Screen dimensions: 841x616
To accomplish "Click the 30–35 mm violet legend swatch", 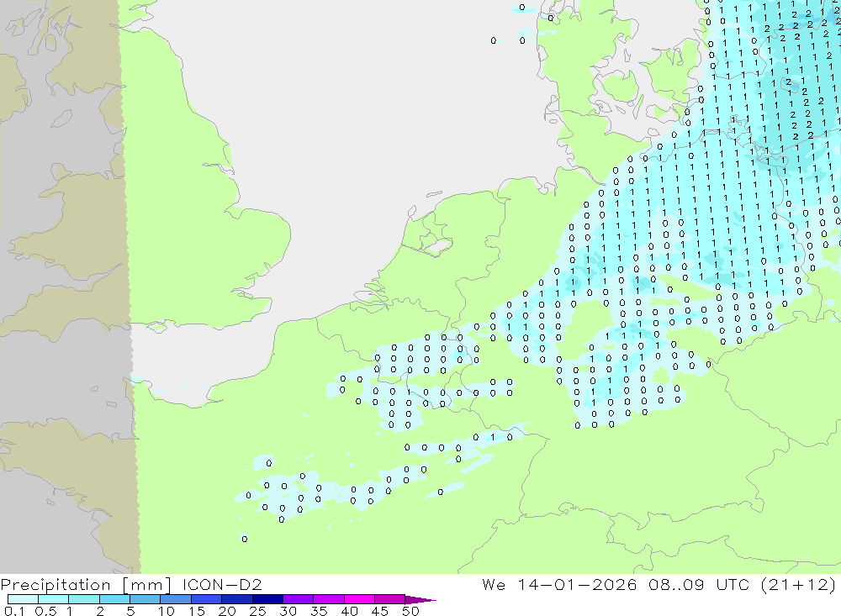I will [299, 599].
